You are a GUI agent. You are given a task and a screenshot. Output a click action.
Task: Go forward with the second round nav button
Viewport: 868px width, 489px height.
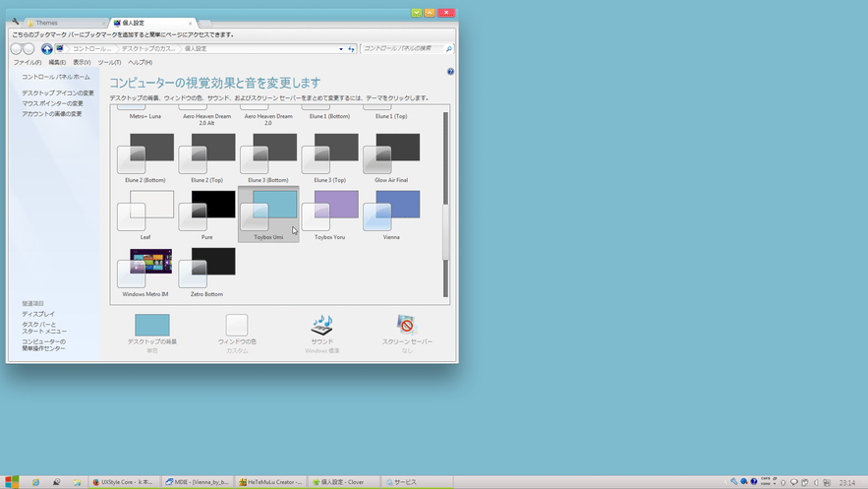tap(29, 49)
